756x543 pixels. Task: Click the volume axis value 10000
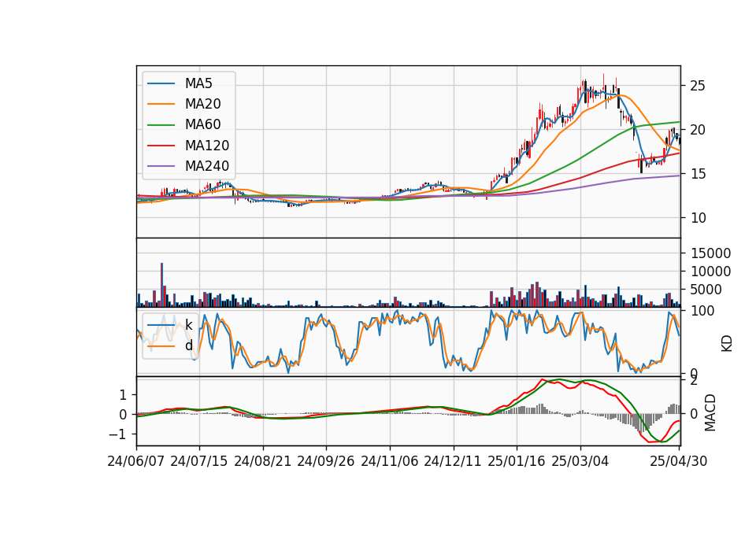coord(711,271)
